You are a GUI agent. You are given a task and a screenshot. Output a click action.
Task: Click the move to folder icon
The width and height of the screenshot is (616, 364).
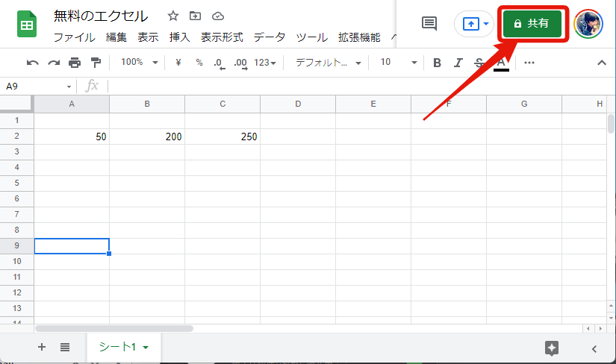[196, 16]
